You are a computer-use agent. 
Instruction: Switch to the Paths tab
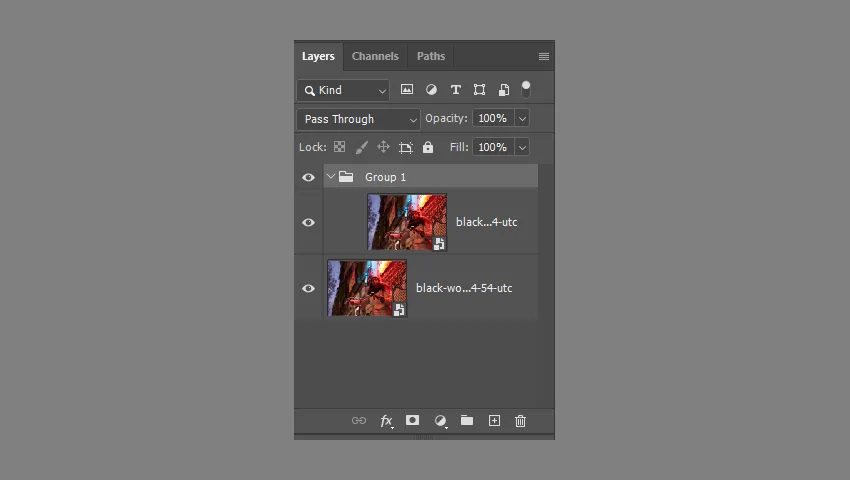pos(431,56)
